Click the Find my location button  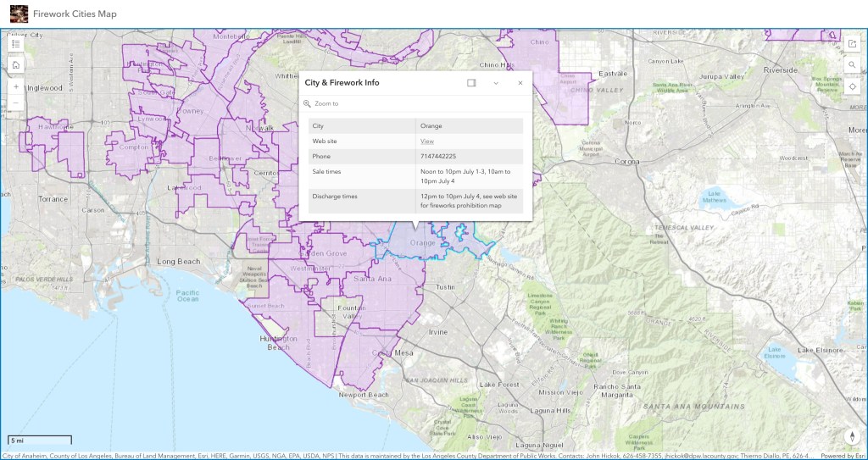(x=852, y=86)
